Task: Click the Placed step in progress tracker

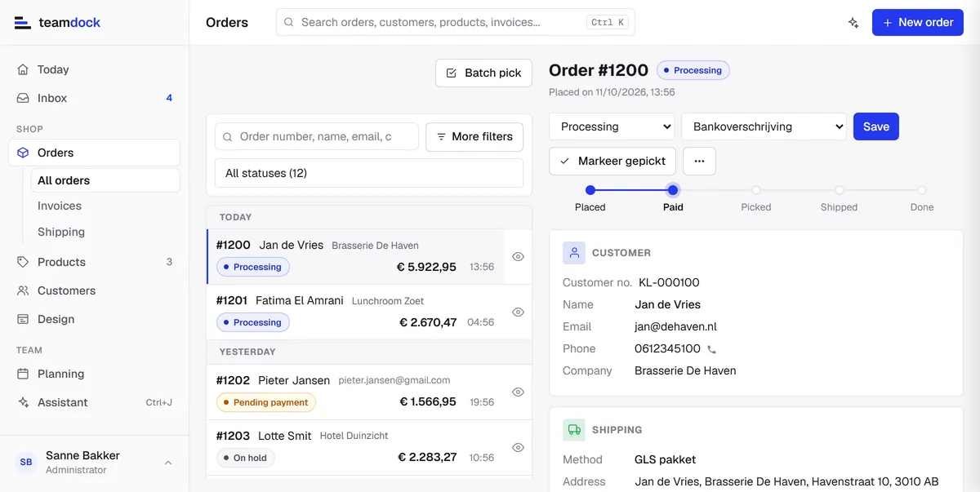Action: 590,198
